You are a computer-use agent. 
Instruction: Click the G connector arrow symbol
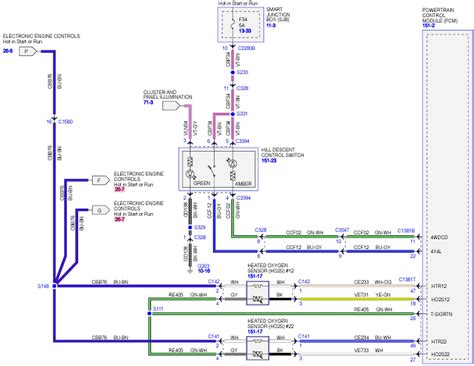coord(101,210)
